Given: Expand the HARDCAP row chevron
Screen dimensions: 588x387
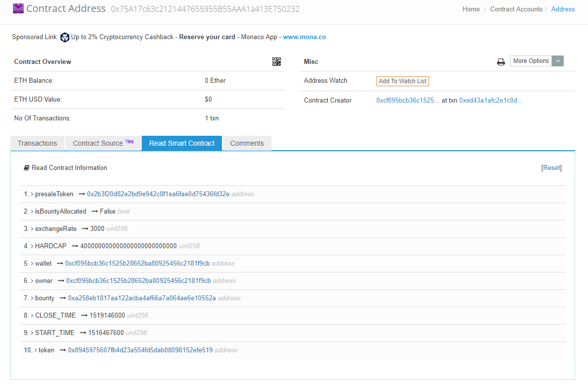Looking at the screenshot, I should pos(32,246).
